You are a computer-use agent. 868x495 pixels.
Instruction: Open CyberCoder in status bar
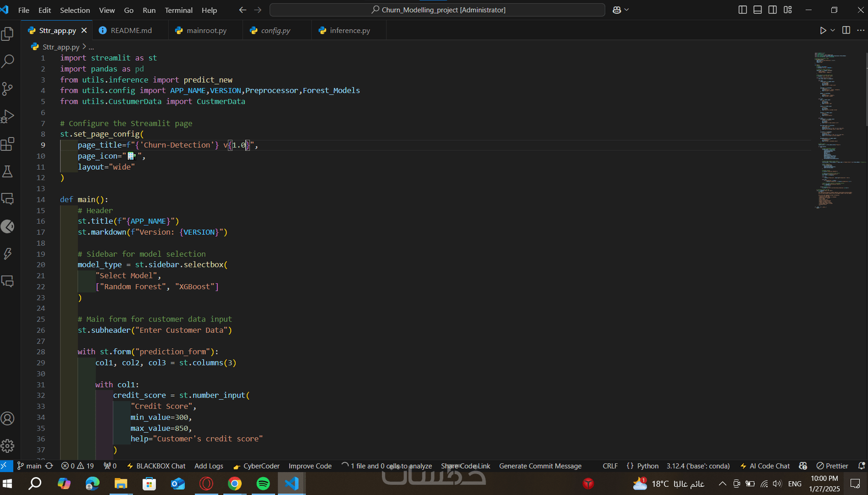tap(256, 466)
